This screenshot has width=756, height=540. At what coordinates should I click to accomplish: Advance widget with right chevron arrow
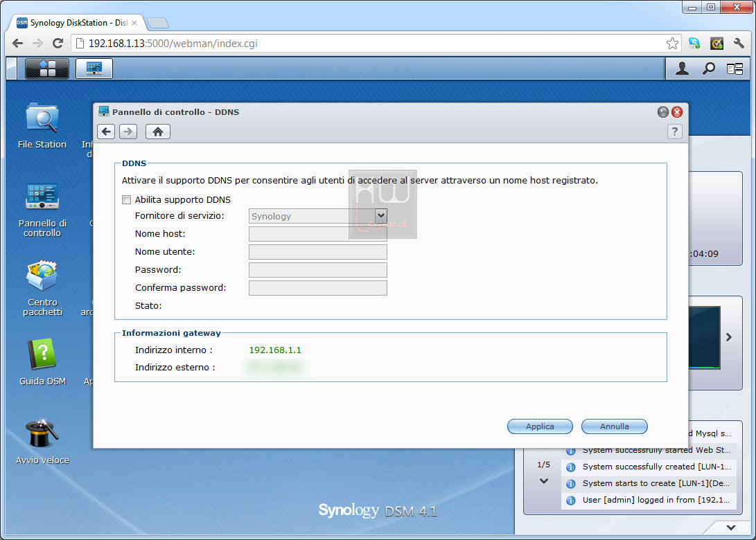pyautogui.click(x=729, y=337)
